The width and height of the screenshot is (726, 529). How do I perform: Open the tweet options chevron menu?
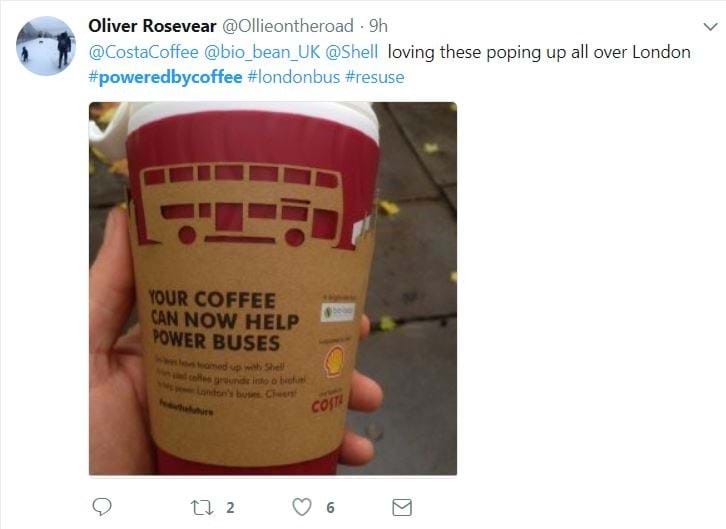click(710, 26)
